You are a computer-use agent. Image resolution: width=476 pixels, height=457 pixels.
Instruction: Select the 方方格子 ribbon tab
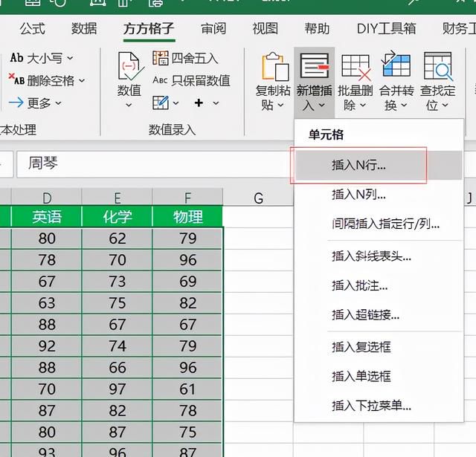pyautogui.click(x=149, y=29)
